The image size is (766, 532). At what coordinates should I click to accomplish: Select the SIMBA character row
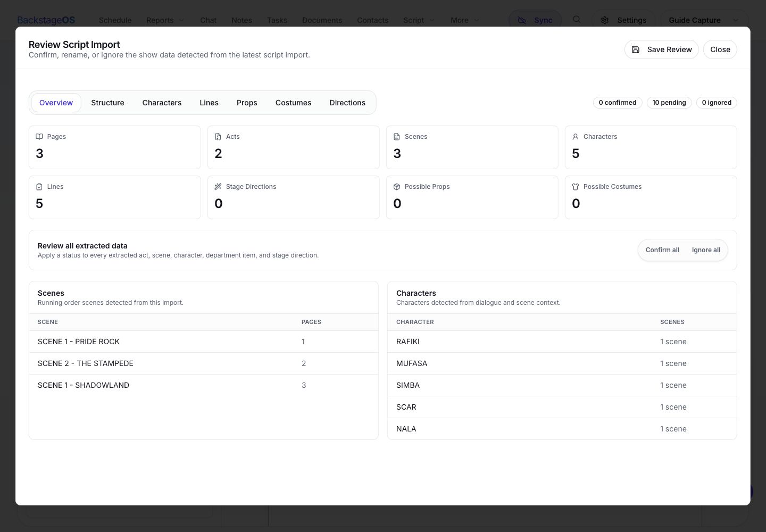(562, 385)
